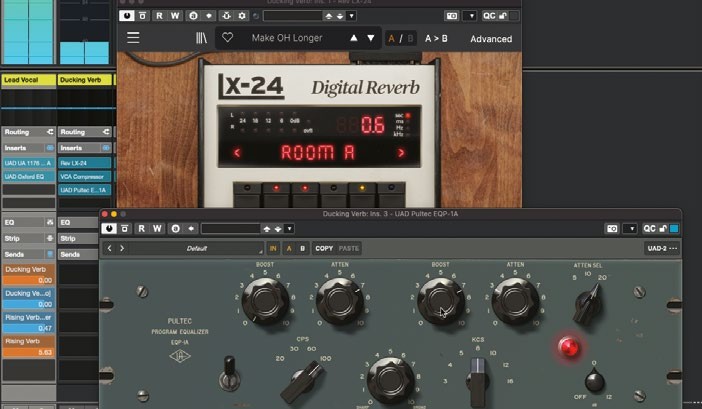This screenshot has height=409, width=702.
Task: Enable Read automation on LX-24 window
Action: pyautogui.click(x=159, y=16)
